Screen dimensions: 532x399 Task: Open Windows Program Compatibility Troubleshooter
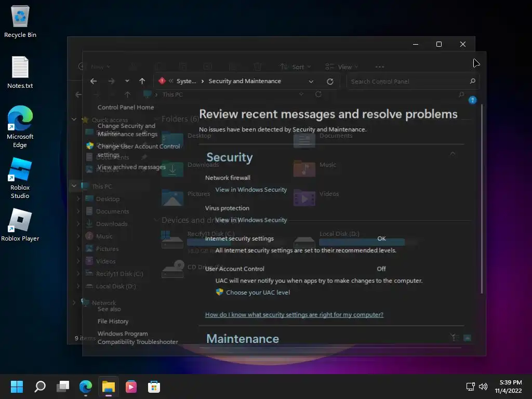pos(138,338)
